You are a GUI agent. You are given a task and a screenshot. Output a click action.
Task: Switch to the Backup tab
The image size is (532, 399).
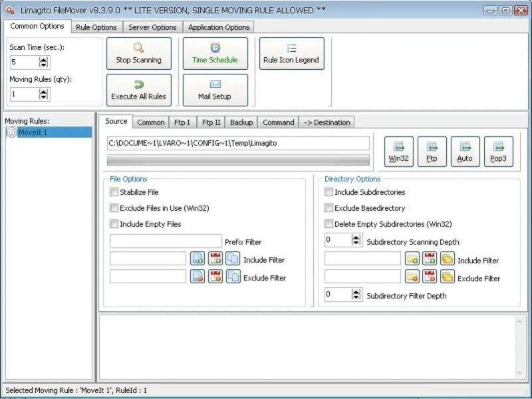(241, 122)
